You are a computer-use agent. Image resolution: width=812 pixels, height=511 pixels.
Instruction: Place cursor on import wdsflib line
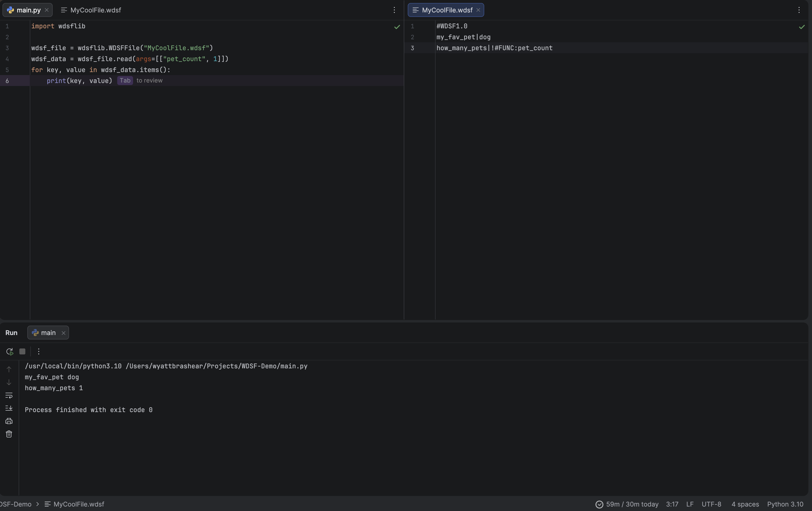tap(58, 26)
